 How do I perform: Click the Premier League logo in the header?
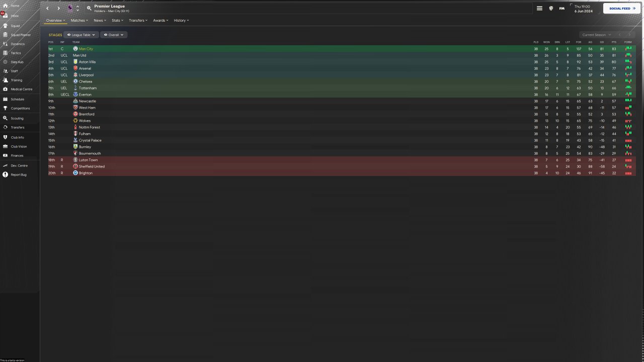pos(70,8)
